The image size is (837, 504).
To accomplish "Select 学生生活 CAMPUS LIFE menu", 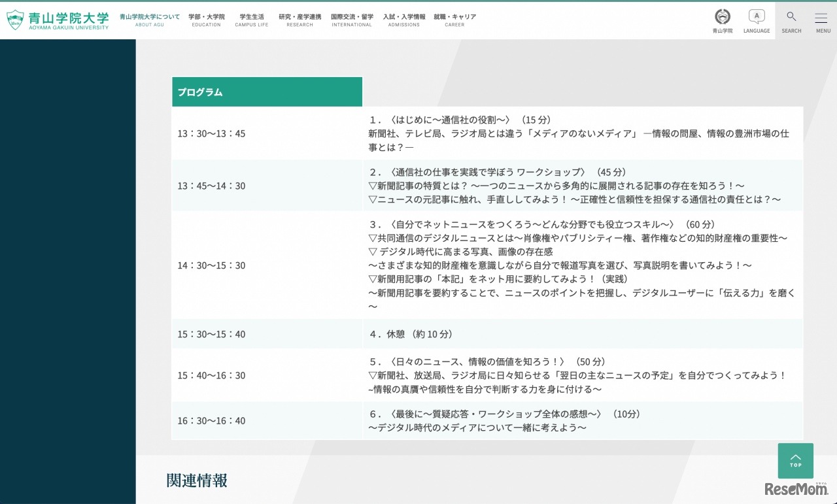I will point(252,20).
